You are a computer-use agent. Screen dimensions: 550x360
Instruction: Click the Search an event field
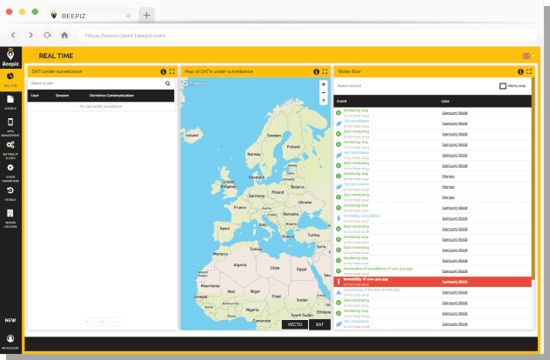pos(414,86)
